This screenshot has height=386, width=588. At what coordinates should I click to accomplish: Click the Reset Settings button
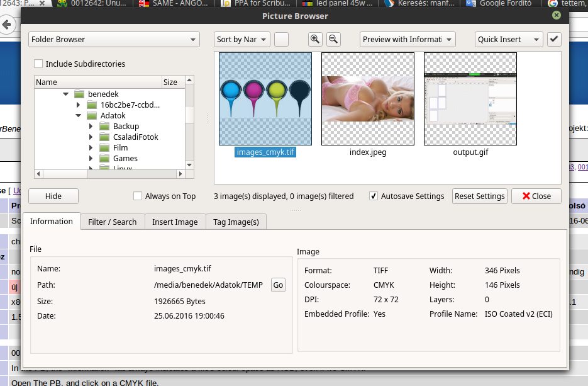480,196
